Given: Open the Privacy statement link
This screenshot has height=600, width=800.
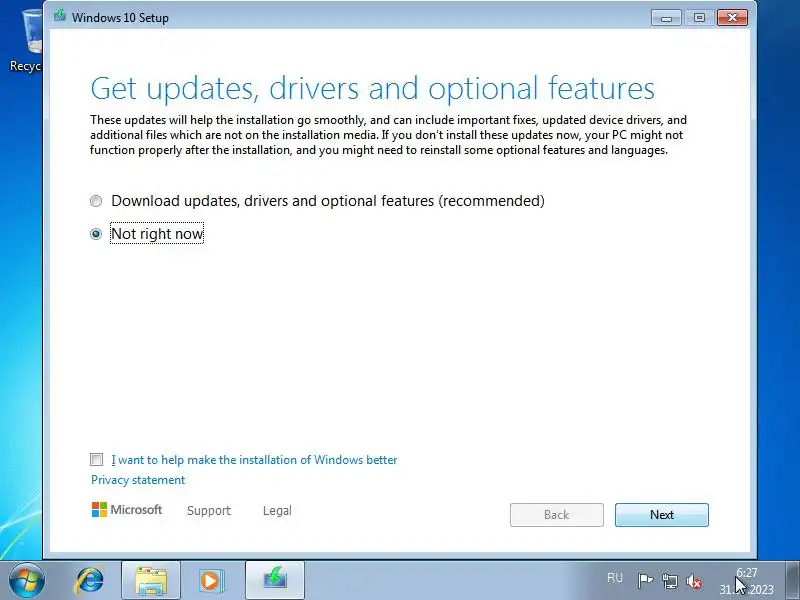Looking at the screenshot, I should 138,480.
